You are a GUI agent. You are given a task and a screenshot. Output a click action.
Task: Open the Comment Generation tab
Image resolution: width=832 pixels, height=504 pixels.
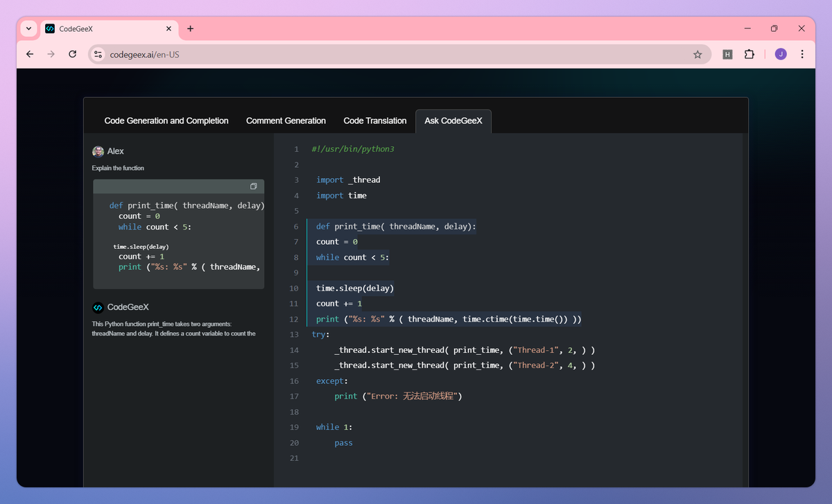point(286,121)
